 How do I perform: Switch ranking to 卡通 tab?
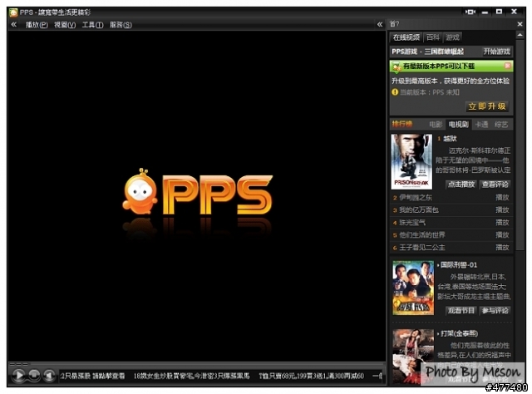(481, 125)
